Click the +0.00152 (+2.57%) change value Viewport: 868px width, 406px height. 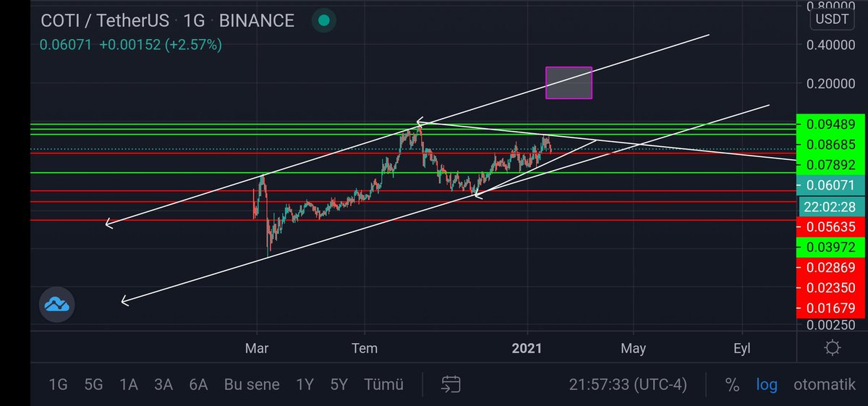pyautogui.click(x=161, y=45)
